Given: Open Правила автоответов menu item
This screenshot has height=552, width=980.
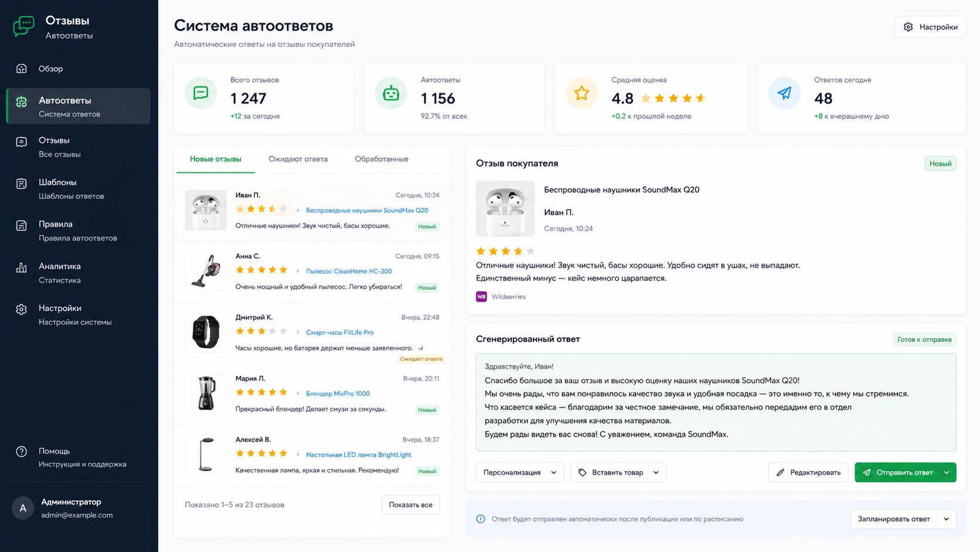Looking at the screenshot, I should tap(78, 231).
